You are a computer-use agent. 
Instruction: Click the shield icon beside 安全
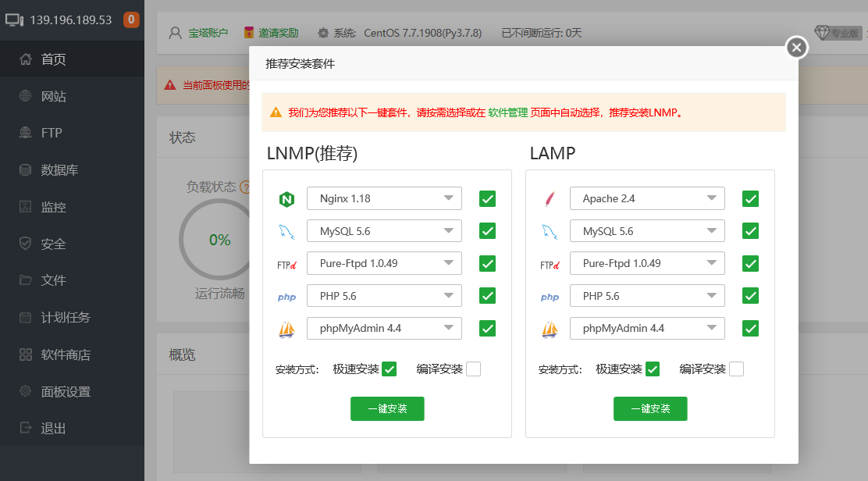(26, 243)
